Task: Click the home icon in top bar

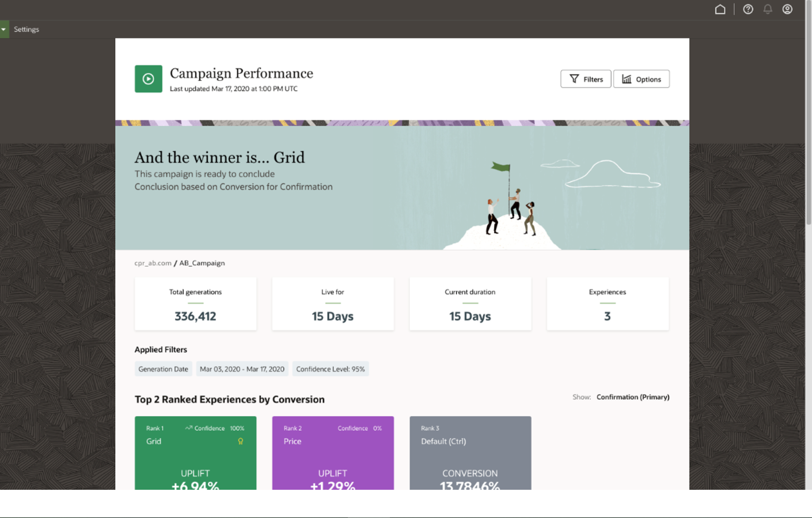Action: (x=720, y=9)
